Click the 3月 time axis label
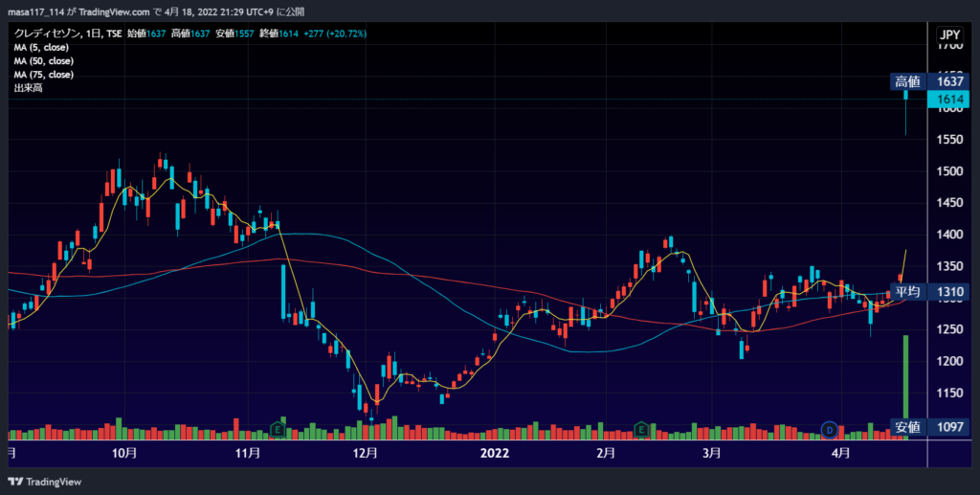 coord(712,453)
